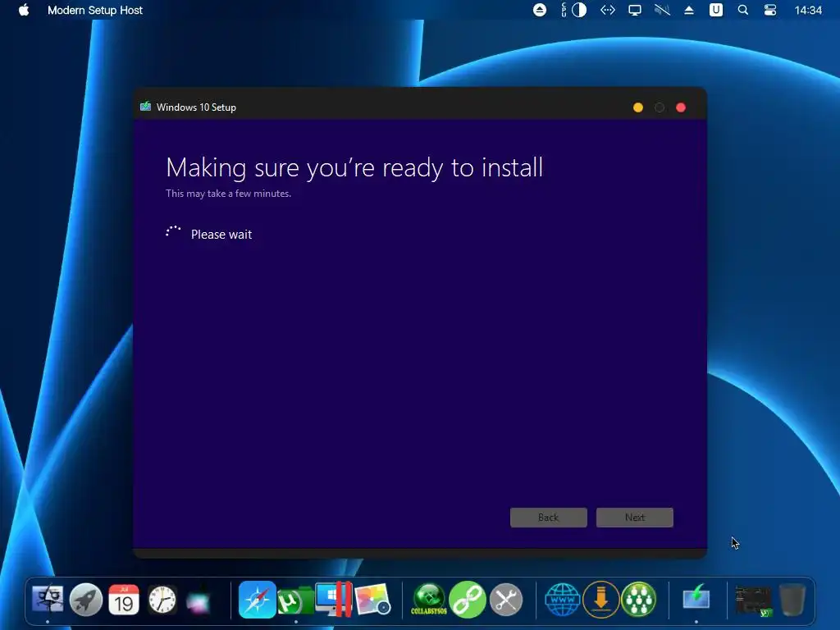Open the Collabsysos green globe icon
This screenshot has width=840, height=630.
tap(428, 600)
